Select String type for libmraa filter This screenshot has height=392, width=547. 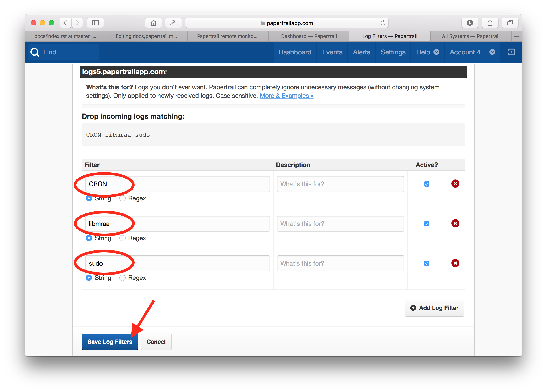[89, 238]
